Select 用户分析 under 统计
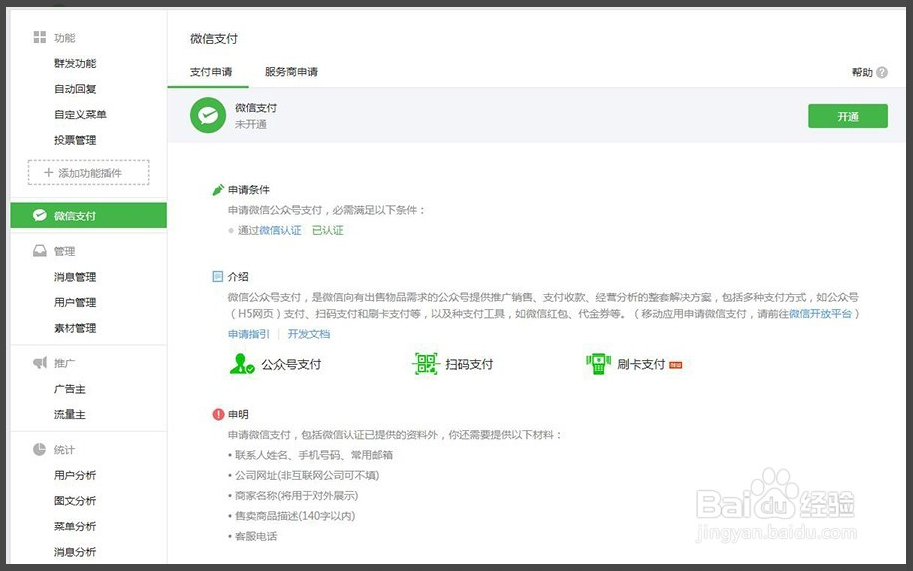Screen dimensions: 913x571 click(x=75, y=475)
